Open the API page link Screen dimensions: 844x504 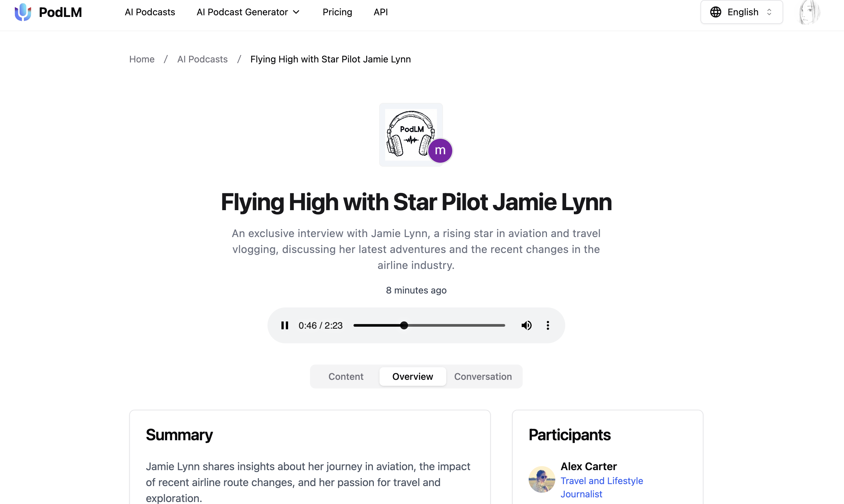tap(380, 12)
